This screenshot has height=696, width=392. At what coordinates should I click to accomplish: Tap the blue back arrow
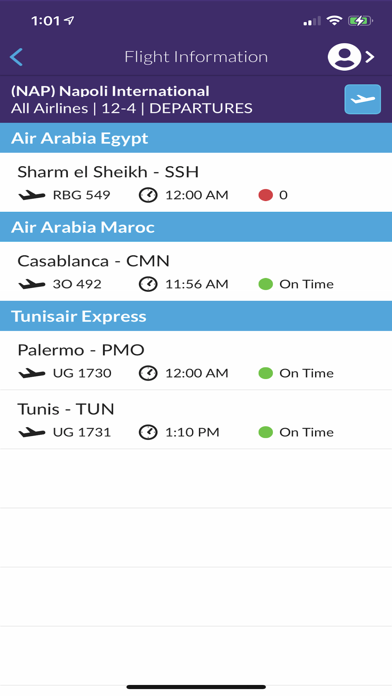[16, 57]
